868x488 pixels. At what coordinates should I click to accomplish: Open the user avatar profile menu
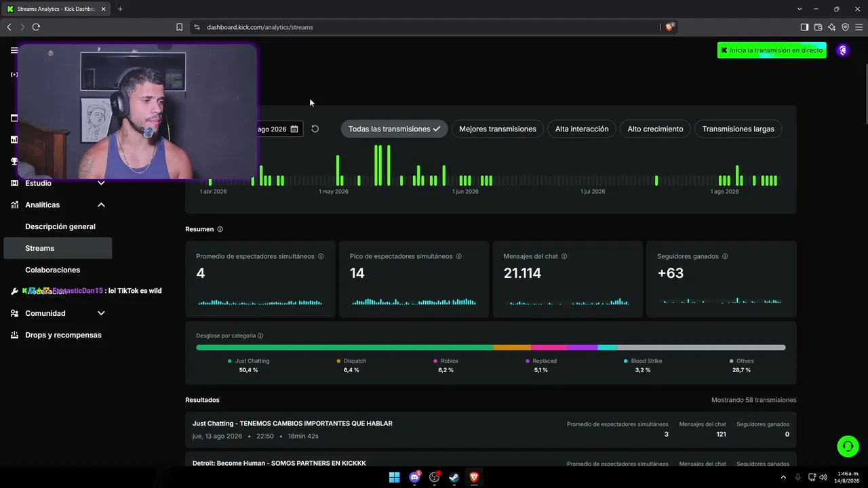click(842, 50)
